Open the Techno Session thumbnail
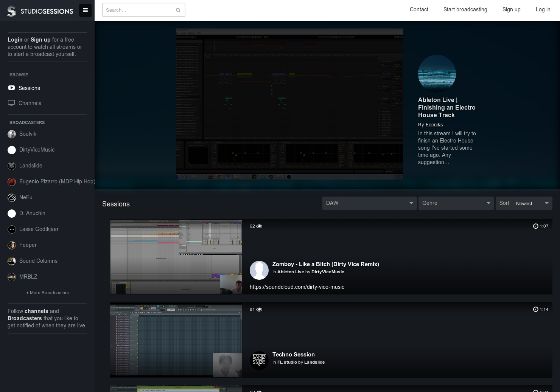Image resolution: width=560 pixels, height=392 pixels. point(176,340)
